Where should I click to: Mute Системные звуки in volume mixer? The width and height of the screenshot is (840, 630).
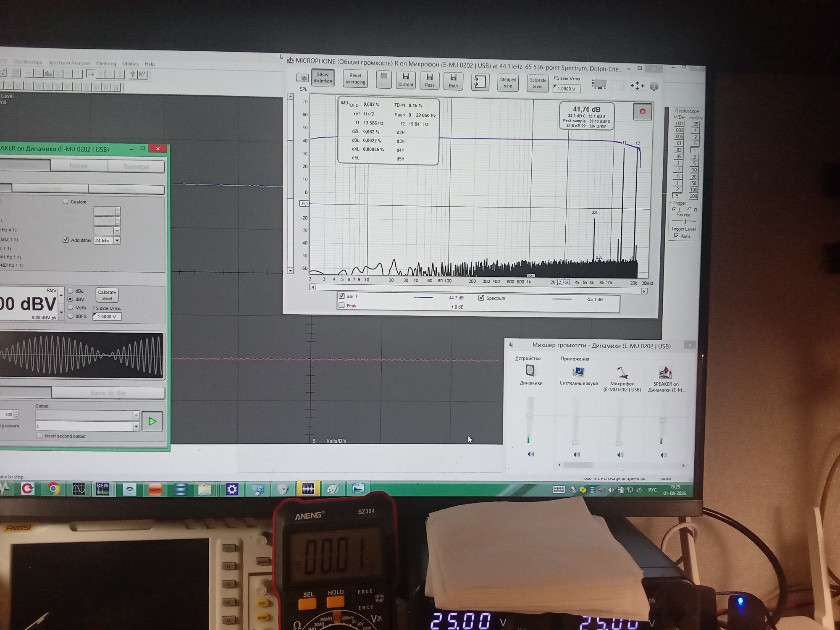tap(577, 454)
